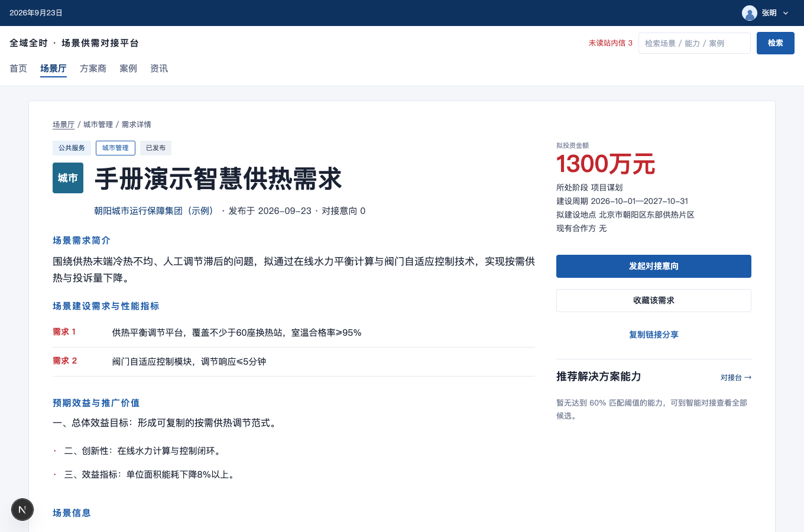Click 拟建设地点 北京市朝阳区东部供热片区 text

coord(625,215)
